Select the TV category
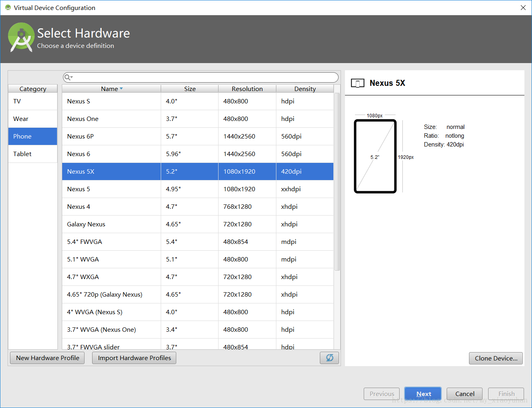 [33, 101]
